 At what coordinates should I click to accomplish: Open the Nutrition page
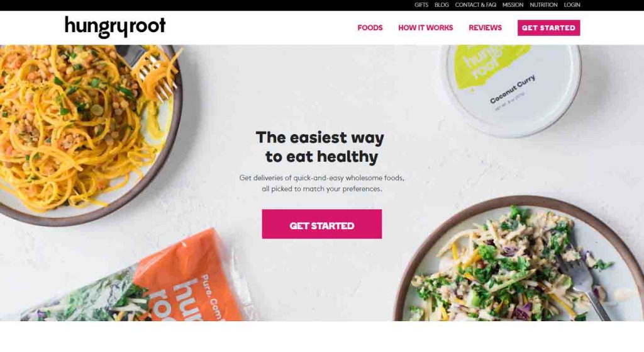(543, 5)
